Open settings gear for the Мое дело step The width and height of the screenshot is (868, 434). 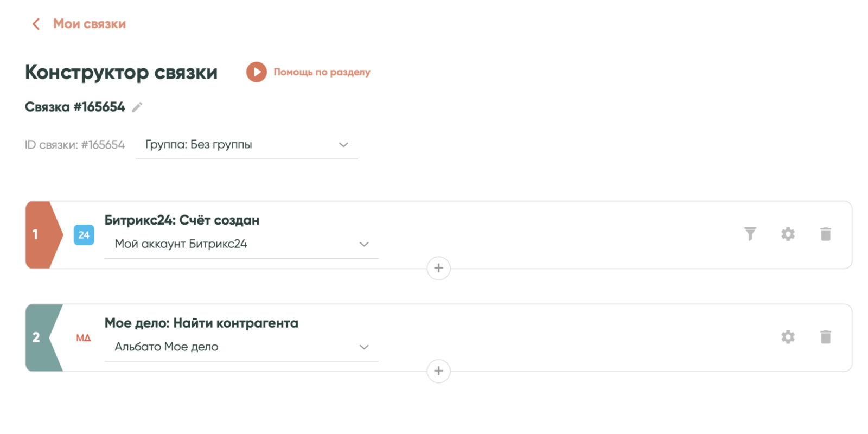click(788, 337)
